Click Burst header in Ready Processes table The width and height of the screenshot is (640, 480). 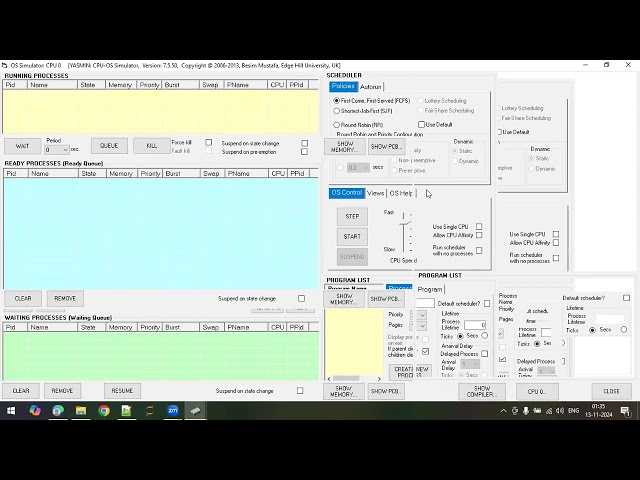(x=182, y=173)
